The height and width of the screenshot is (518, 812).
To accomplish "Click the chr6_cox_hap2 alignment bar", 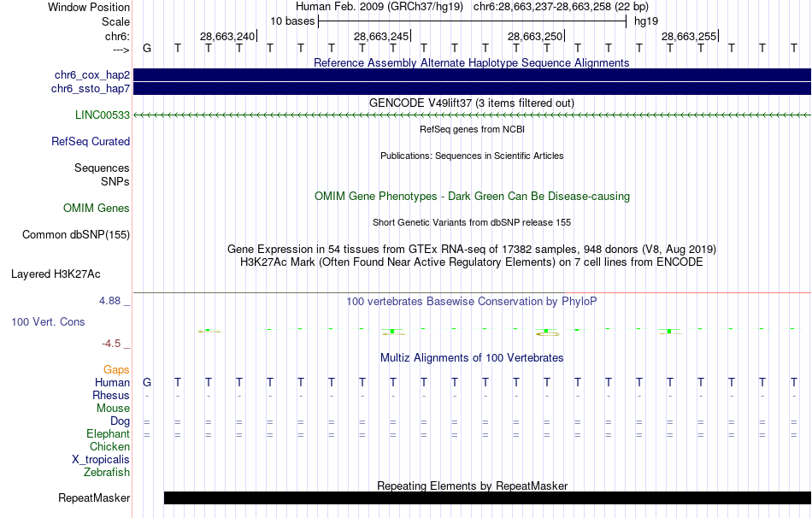I will (473, 75).
